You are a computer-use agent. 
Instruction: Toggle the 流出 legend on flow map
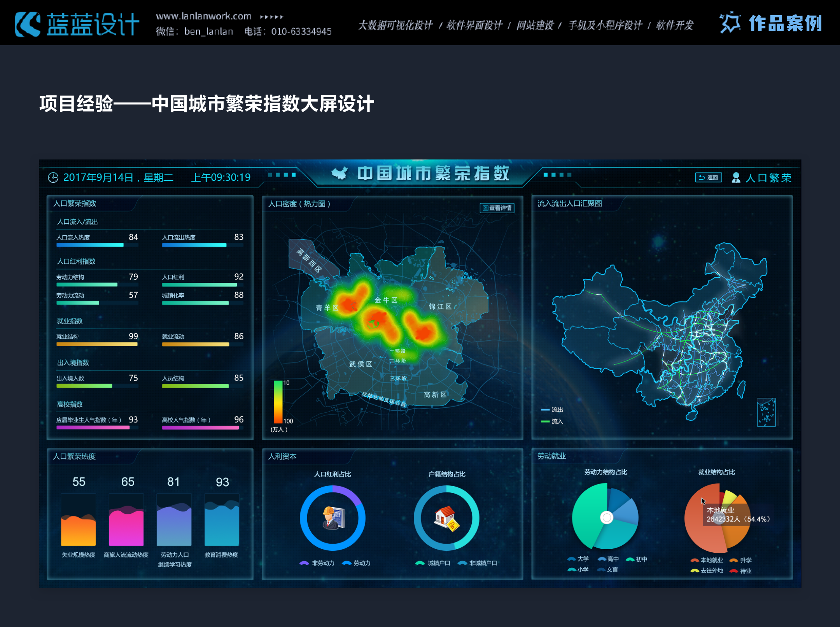pyautogui.click(x=552, y=410)
